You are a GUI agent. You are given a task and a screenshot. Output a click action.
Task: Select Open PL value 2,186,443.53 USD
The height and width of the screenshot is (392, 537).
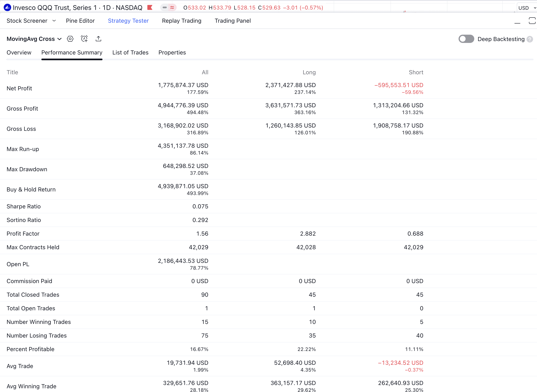click(x=183, y=261)
